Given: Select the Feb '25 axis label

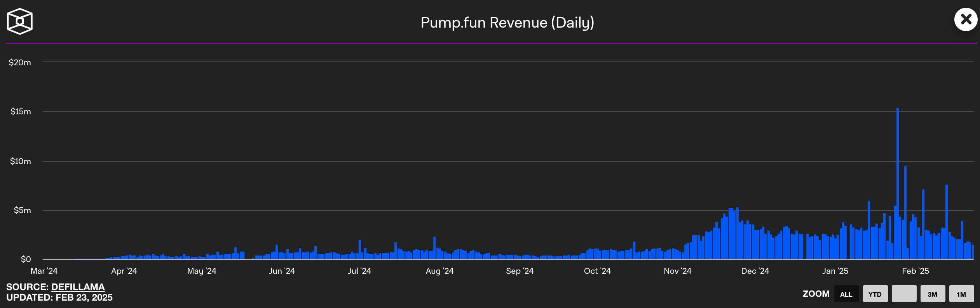Looking at the screenshot, I should 915,271.
